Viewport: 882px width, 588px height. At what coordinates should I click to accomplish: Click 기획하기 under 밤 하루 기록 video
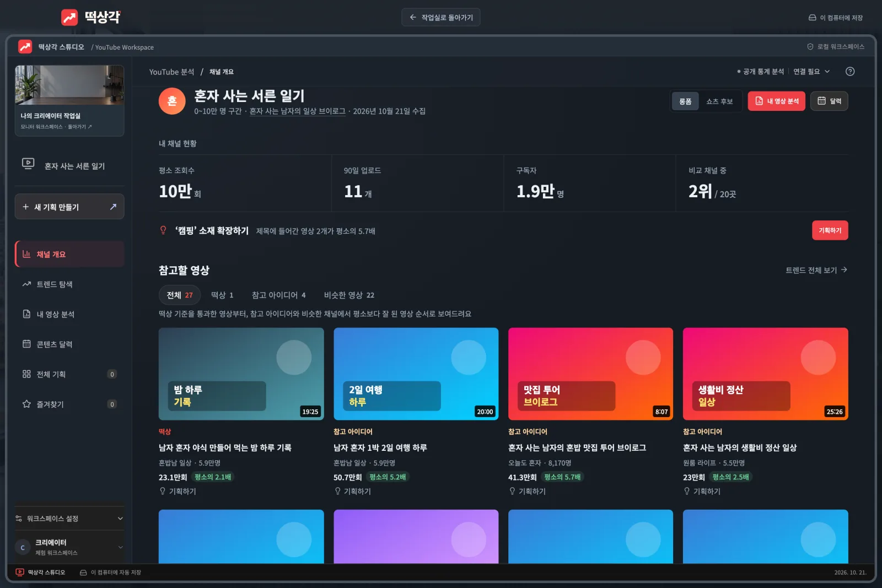(178, 491)
